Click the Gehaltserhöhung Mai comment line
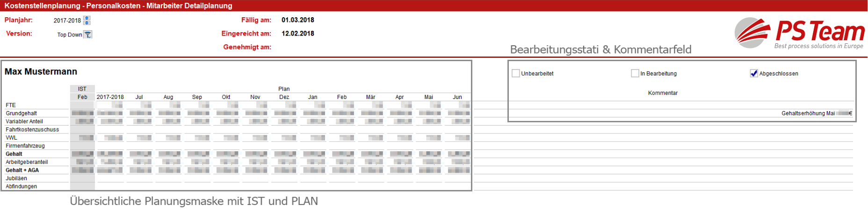 [808, 113]
